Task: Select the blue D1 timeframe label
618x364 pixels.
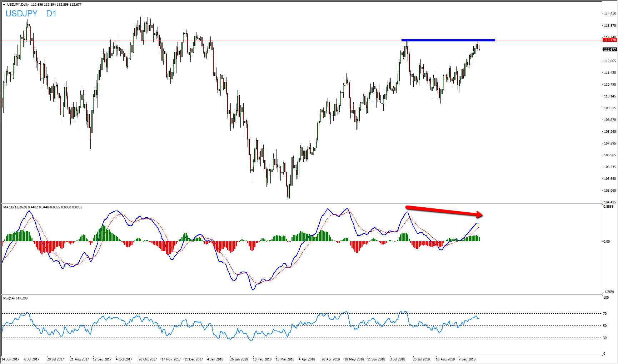Action: click(51, 14)
